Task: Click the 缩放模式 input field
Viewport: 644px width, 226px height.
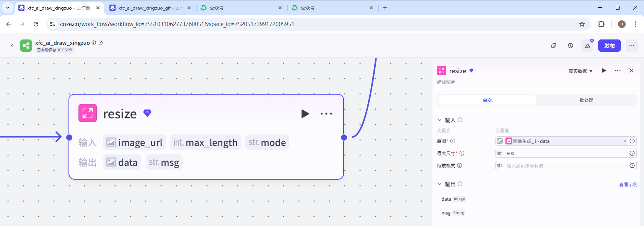Action: click(566, 165)
